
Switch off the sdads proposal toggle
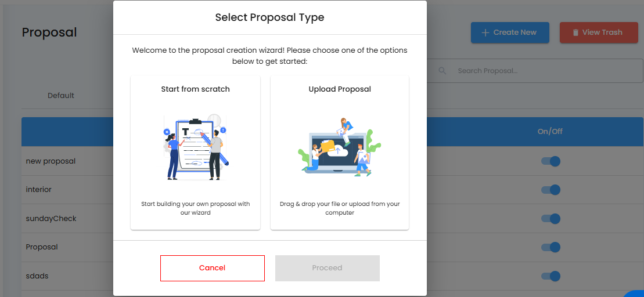(x=550, y=276)
